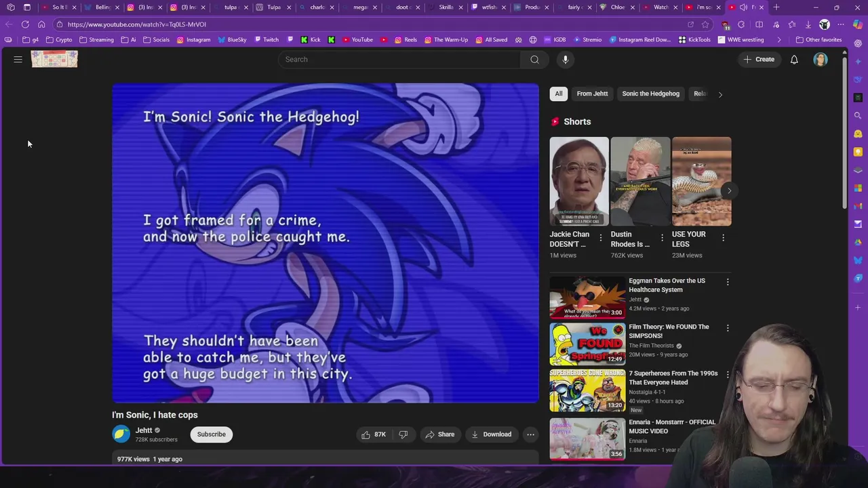Open options for Eggman healthcare video
This screenshot has width=868, height=488.
coord(728,282)
